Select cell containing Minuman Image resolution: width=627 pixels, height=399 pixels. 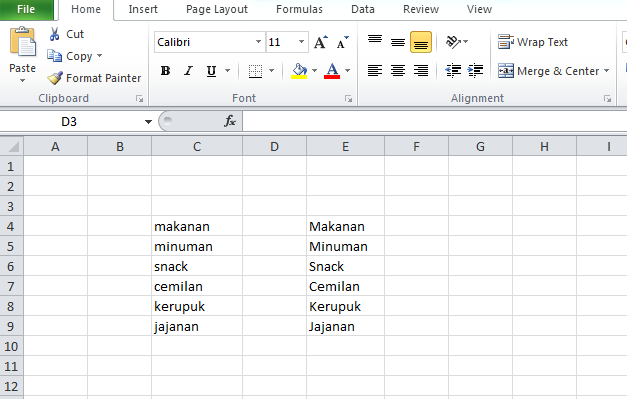coord(345,246)
